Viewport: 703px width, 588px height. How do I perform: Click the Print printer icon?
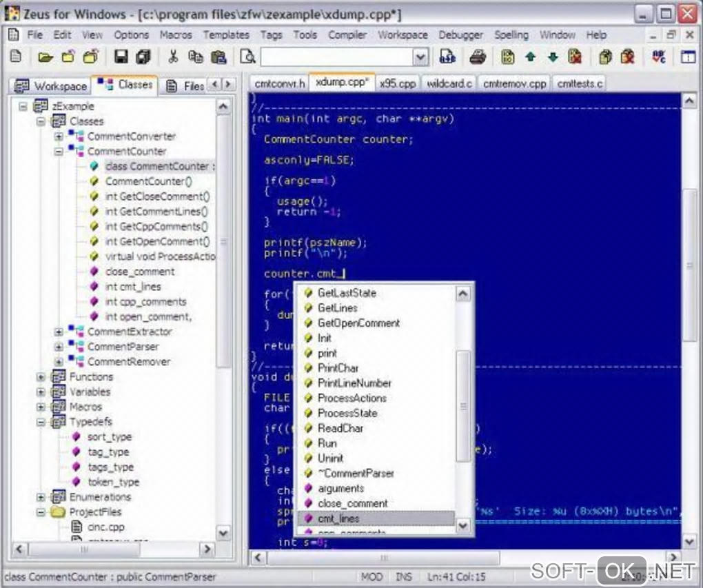[x=478, y=57]
